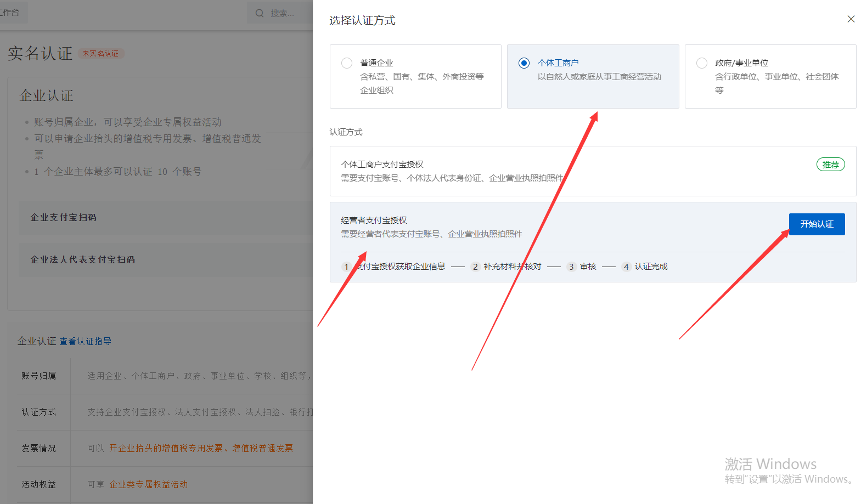The width and height of the screenshot is (861, 504).
Task: Click the 企业支付宝扫码 option
Action: point(64,218)
